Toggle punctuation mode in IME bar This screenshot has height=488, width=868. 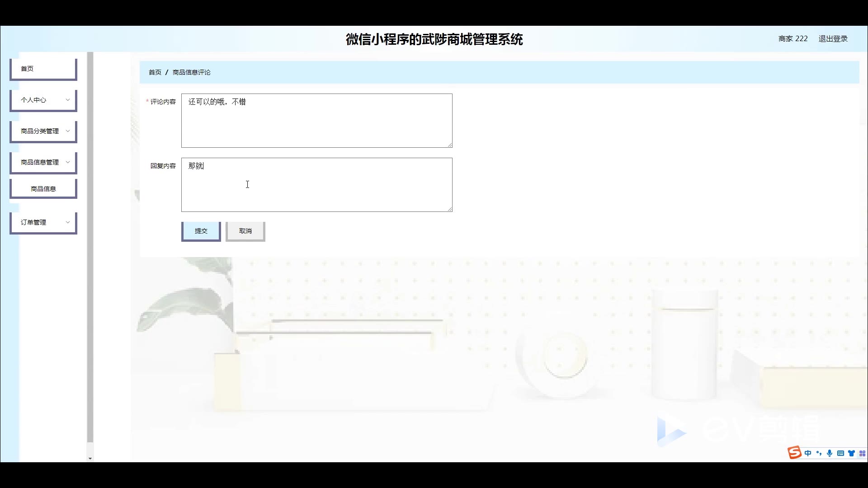point(819,453)
